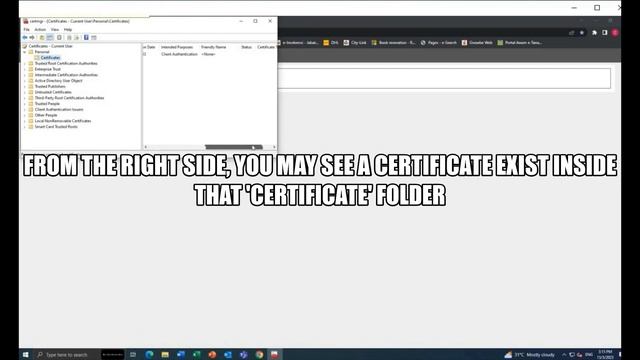This screenshot has height=360, width=640.
Task: Collapse the Personal folder in the tree
Action: [x=25, y=52]
